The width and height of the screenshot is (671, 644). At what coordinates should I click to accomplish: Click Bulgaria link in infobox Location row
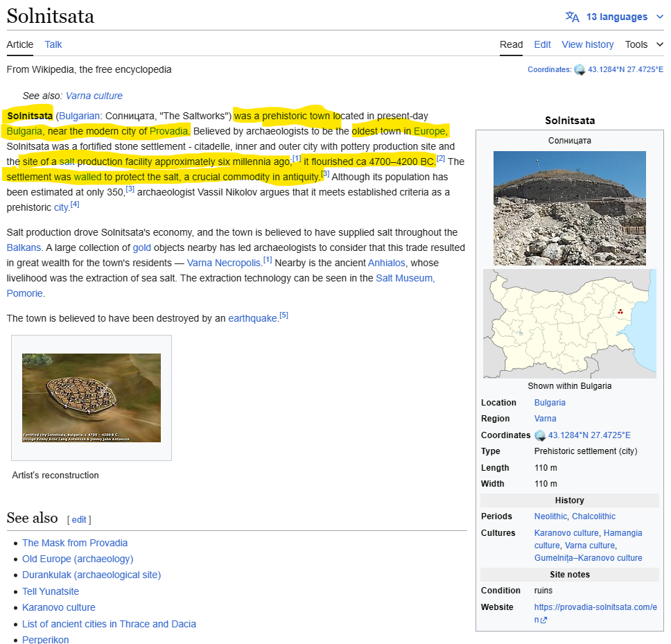tap(550, 403)
